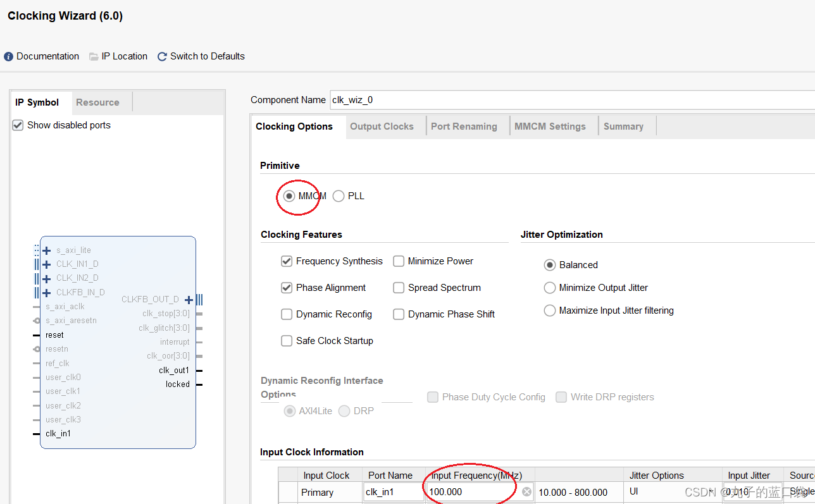Switch to the Resource tab
Screen dimensions: 815x504
[97, 102]
